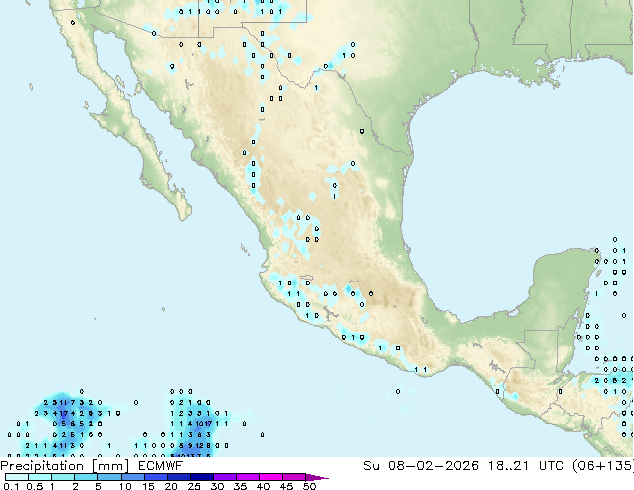
Task: Click the "45" legend scale label
Action: (286, 486)
